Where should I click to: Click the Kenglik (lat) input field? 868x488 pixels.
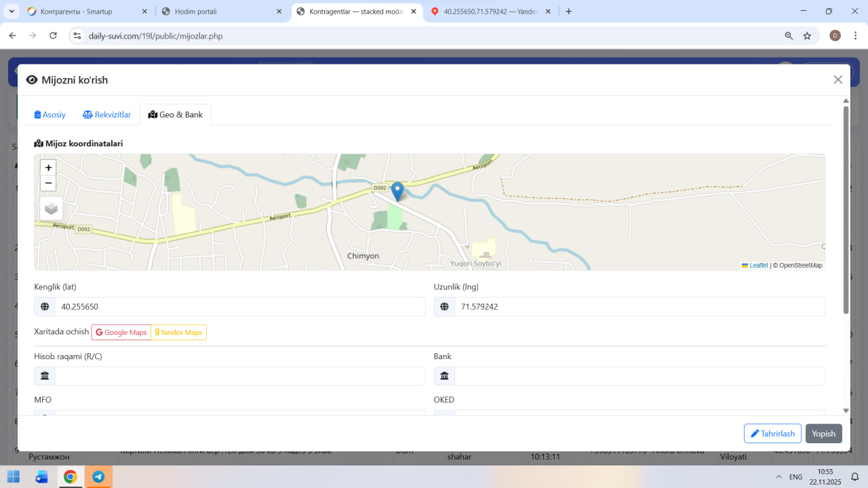pyautogui.click(x=239, y=307)
